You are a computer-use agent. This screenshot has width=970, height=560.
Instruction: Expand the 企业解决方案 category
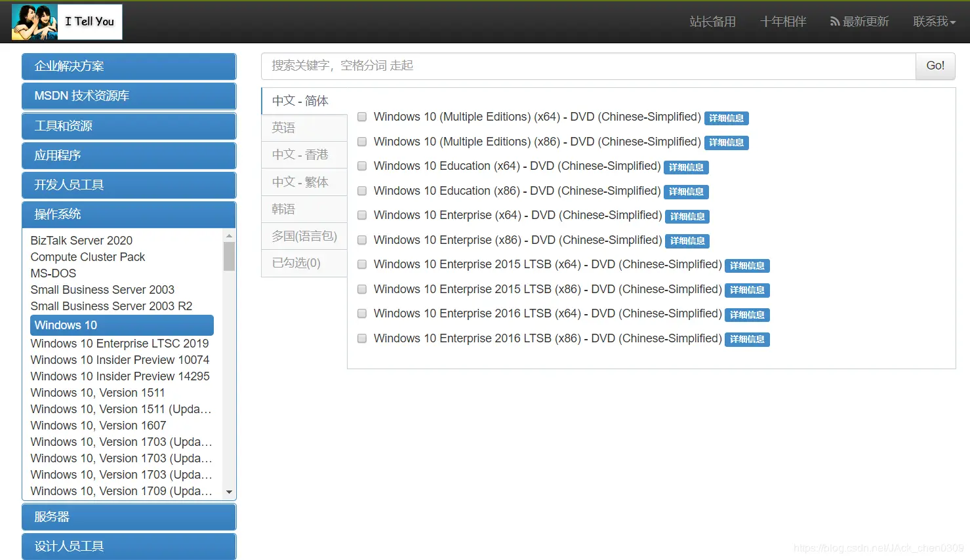click(x=129, y=66)
